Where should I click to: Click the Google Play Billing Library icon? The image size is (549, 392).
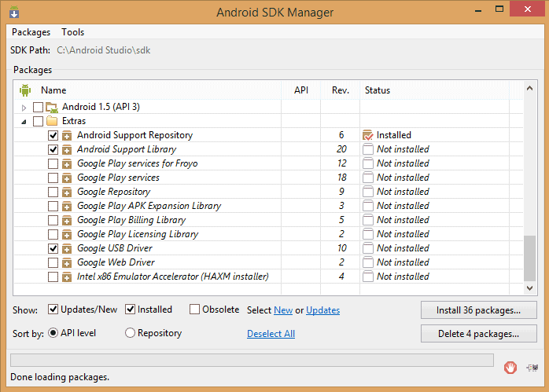67,220
